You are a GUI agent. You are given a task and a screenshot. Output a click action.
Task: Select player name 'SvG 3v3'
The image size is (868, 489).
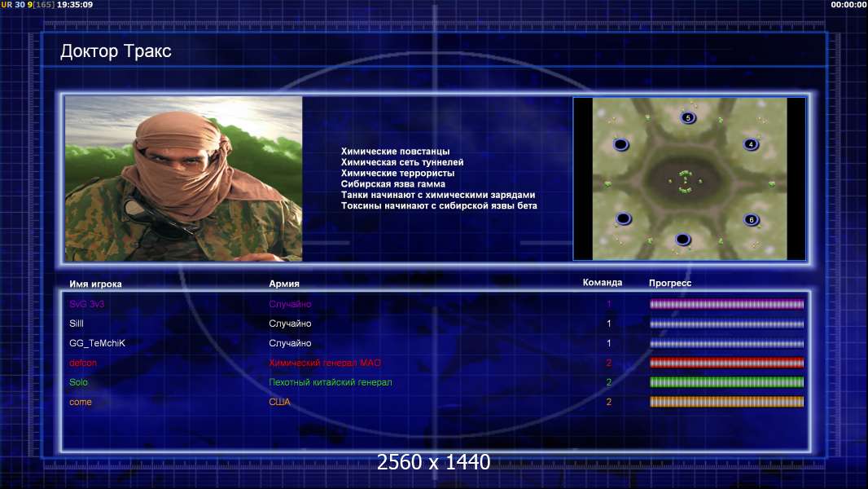click(x=86, y=304)
